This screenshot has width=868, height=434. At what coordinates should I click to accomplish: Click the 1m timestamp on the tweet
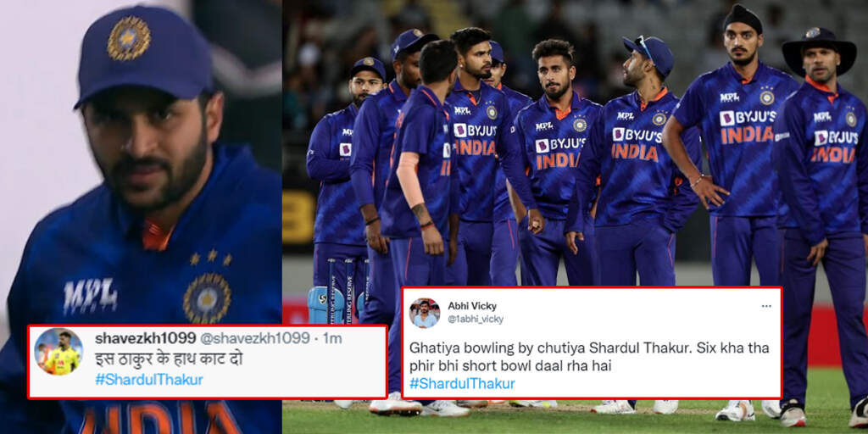pos(332,338)
